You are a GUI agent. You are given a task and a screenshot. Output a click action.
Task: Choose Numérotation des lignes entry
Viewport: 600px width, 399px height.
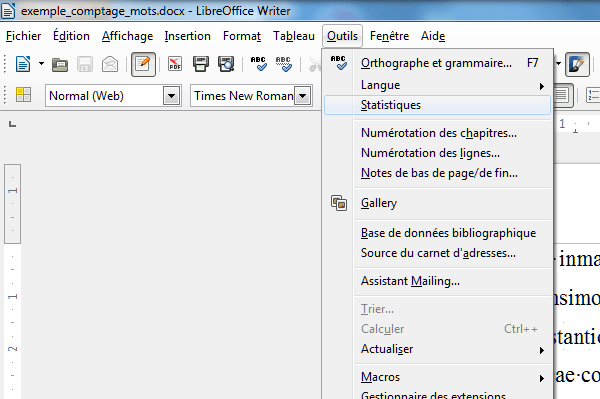pyautogui.click(x=437, y=153)
